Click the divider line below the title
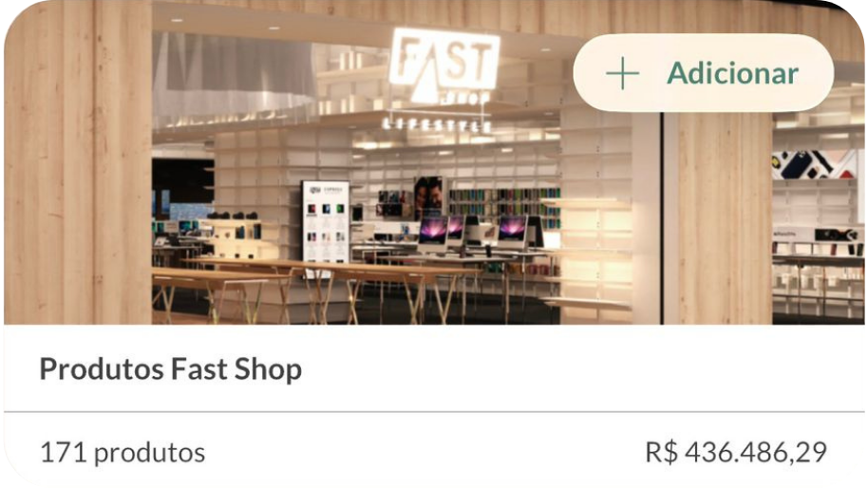 [x=434, y=412]
